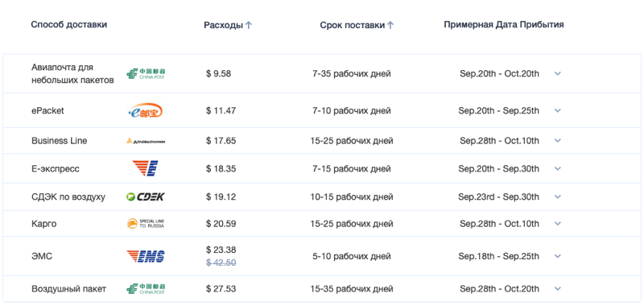Click the $ 27.53 price
The image size is (644, 306).
(x=221, y=289)
